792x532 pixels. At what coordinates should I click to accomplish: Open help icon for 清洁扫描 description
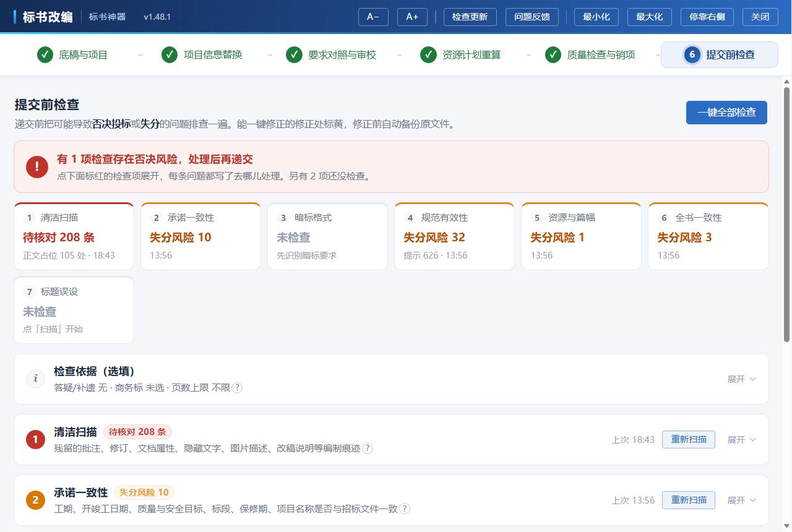coord(368,448)
